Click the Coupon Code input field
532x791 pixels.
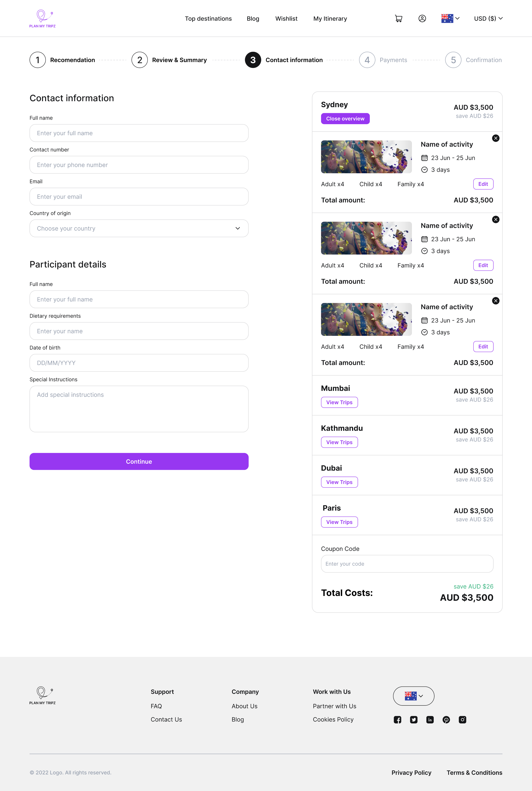[x=407, y=564]
